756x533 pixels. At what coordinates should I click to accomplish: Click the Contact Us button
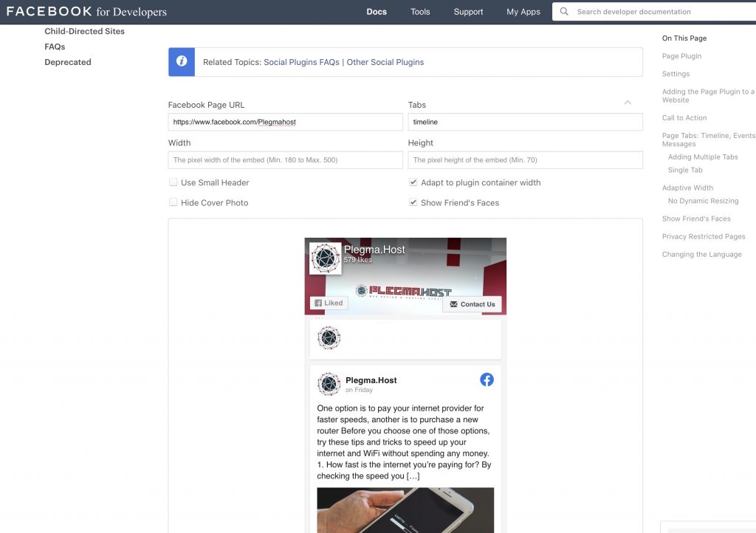(x=472, y=304)
